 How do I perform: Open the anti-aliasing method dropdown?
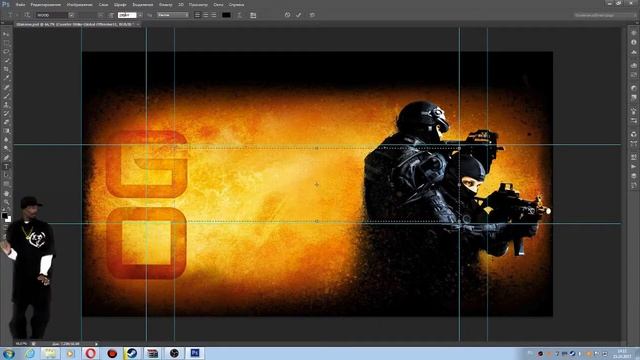[x=172, y=15]
